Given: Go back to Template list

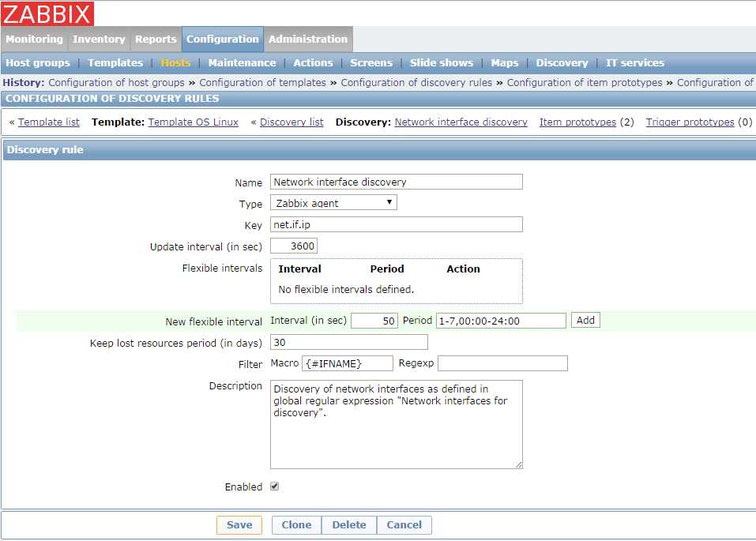Looking at the screenshot, I should (x=49, y=122).
